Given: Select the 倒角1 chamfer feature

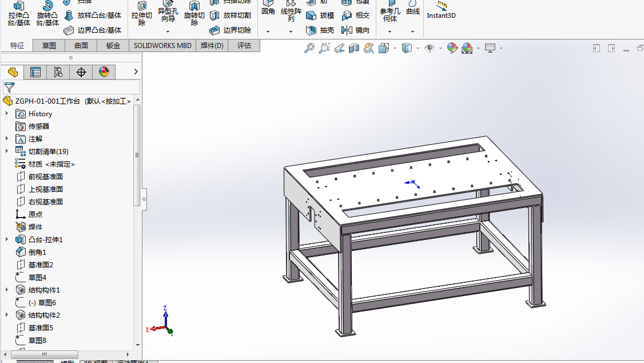Looking at the screenshot, I should pos(31,252).
